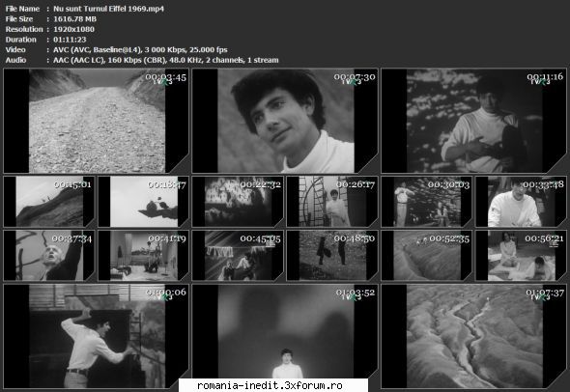Image resolution: width=570 pixels, height=392 pixels.
Task: Open the large frame at 01:03:52
Action: [285, 336]
